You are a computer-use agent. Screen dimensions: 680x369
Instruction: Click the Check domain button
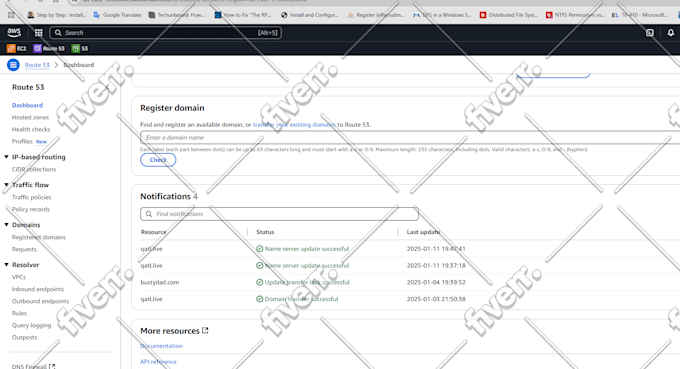[x=158, y=160]
